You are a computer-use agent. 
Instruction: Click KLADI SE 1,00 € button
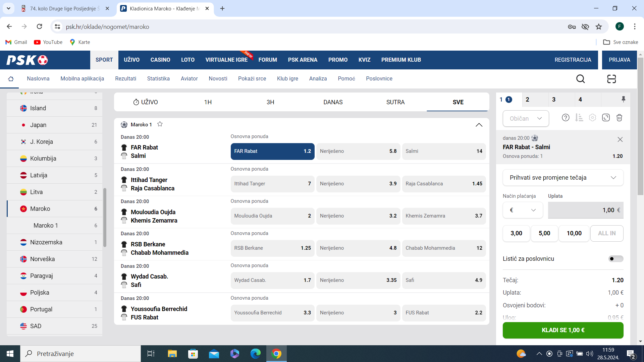pyautogui.click(x=563, y=330)
